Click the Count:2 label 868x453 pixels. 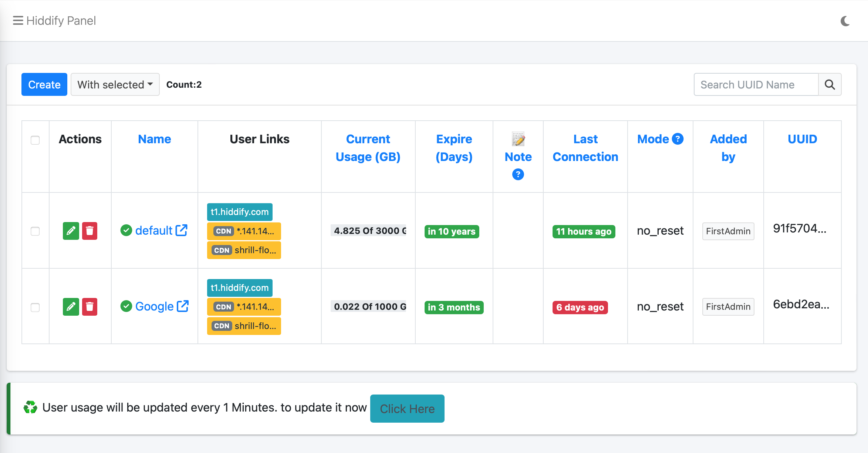tap(184, 85)
